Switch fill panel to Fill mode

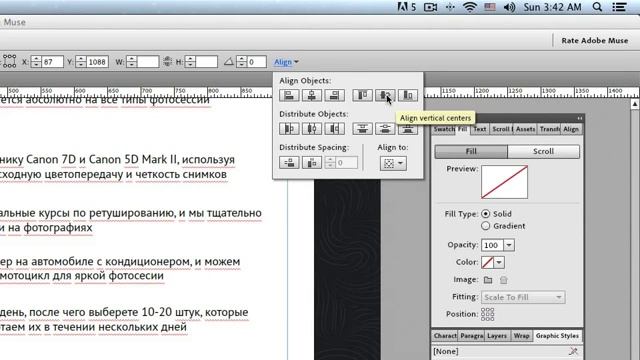tap(471, 151)
